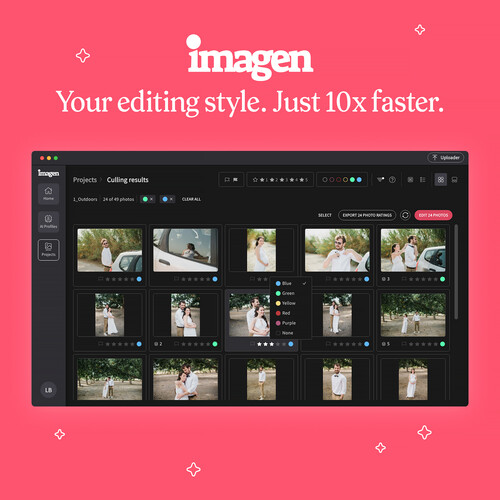
Task: Select the pregnant woman portrait thumbnail
Action: click(x=261, y=250)
